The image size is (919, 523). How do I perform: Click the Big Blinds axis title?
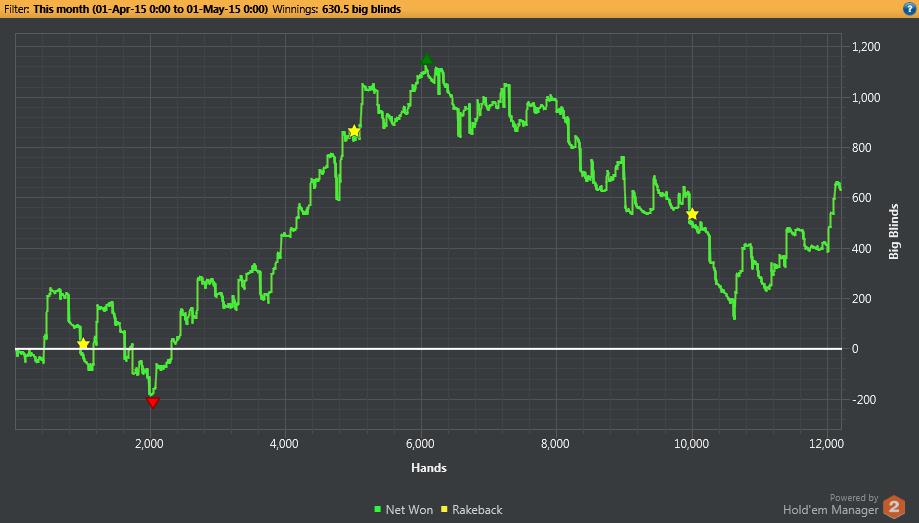click(893, 231)
